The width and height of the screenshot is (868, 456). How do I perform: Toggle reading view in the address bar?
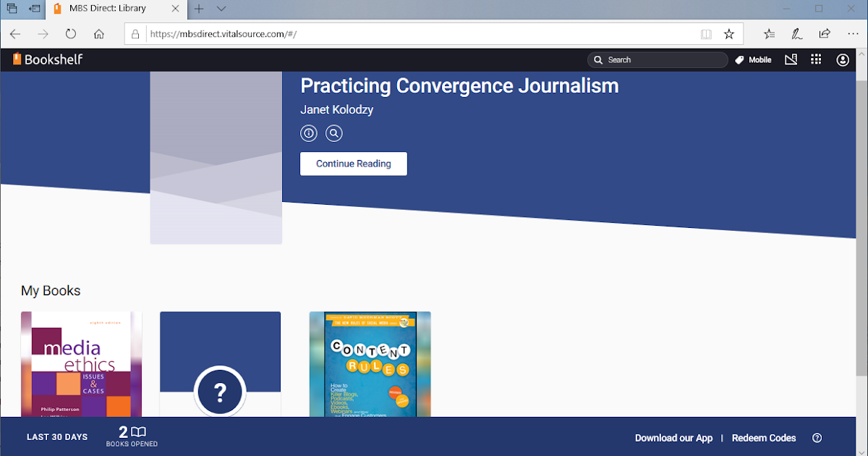[705, 33]
